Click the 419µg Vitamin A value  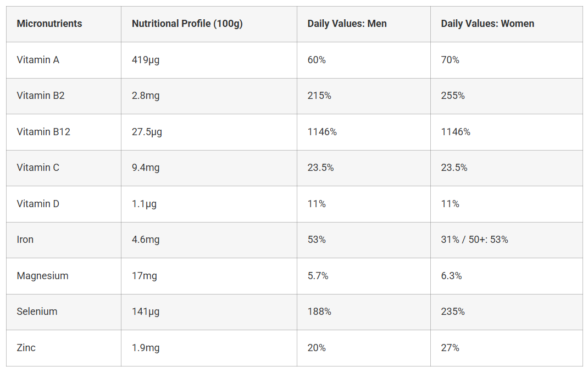coord(146,60)
